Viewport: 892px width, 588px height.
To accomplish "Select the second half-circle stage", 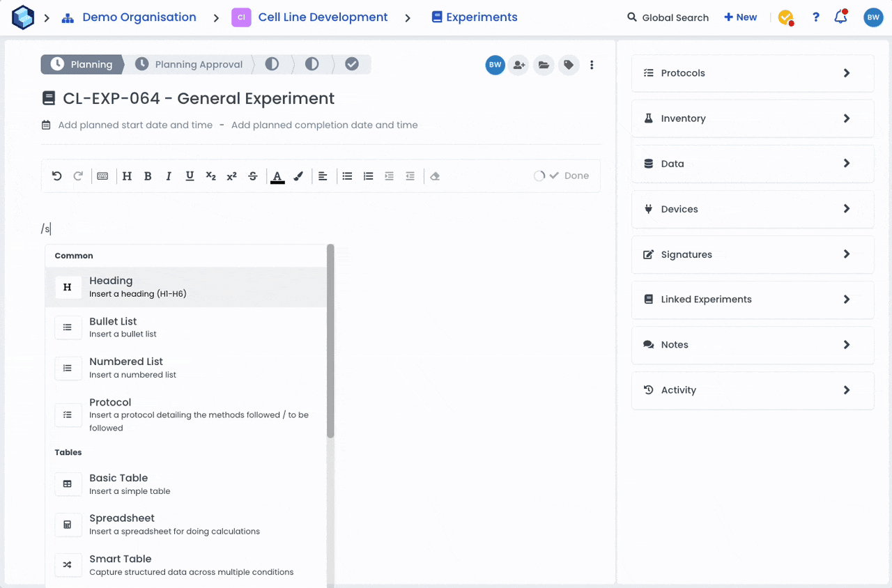I will (x=312, y=64).
